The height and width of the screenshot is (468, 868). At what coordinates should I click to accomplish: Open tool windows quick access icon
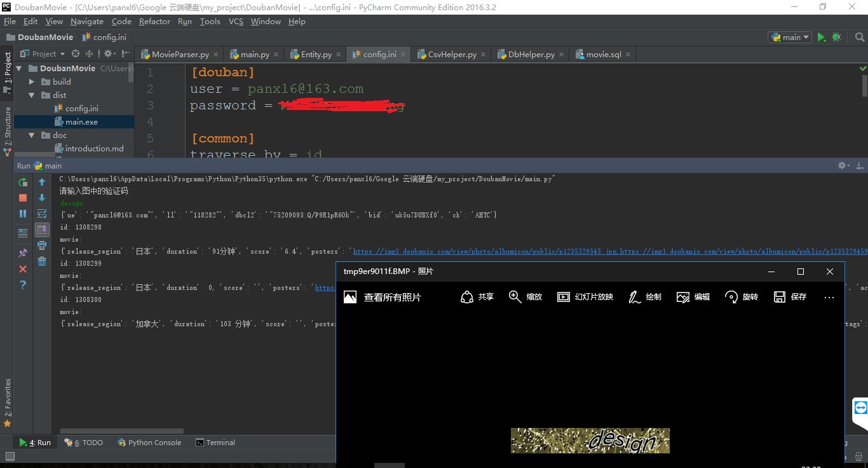click(x=10, y=456)
